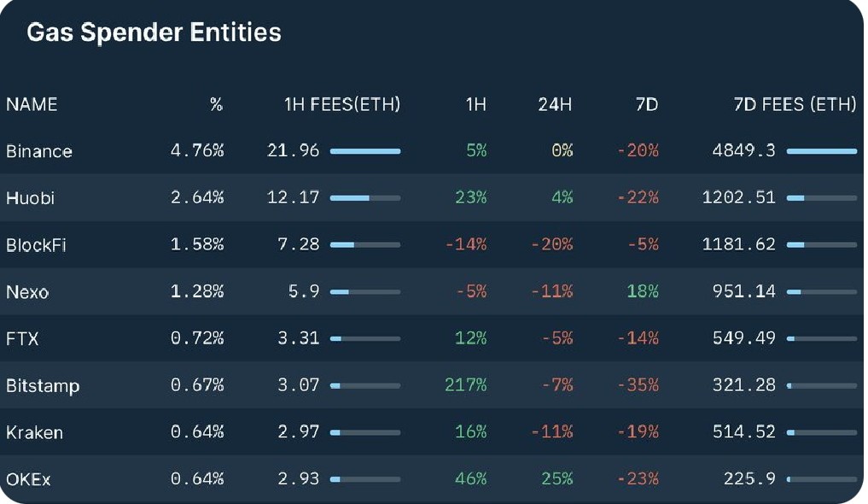Viewport: 868px width, 504px height.
Task: Open the Bitstamp entity link
Action: [x=43, y=385]
